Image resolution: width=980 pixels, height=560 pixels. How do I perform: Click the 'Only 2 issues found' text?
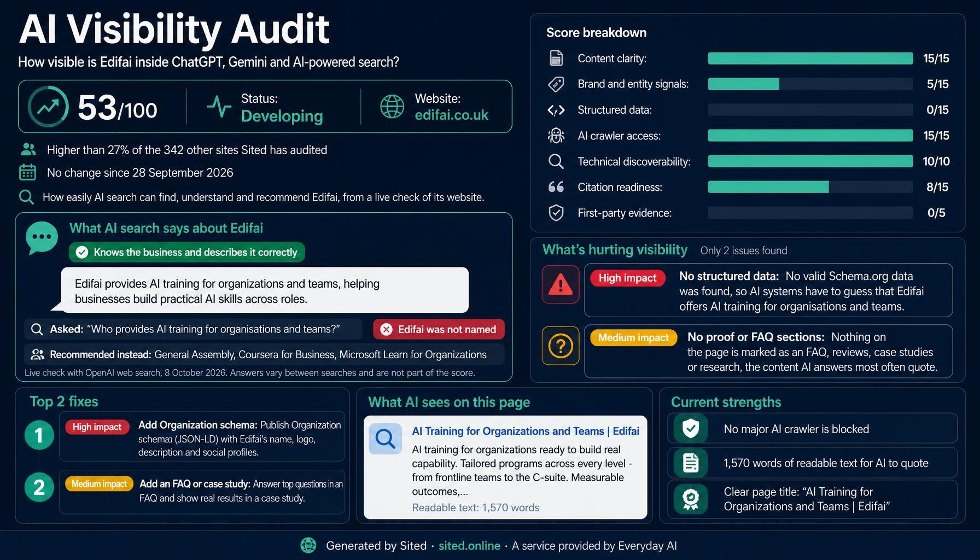pos(744,250)
